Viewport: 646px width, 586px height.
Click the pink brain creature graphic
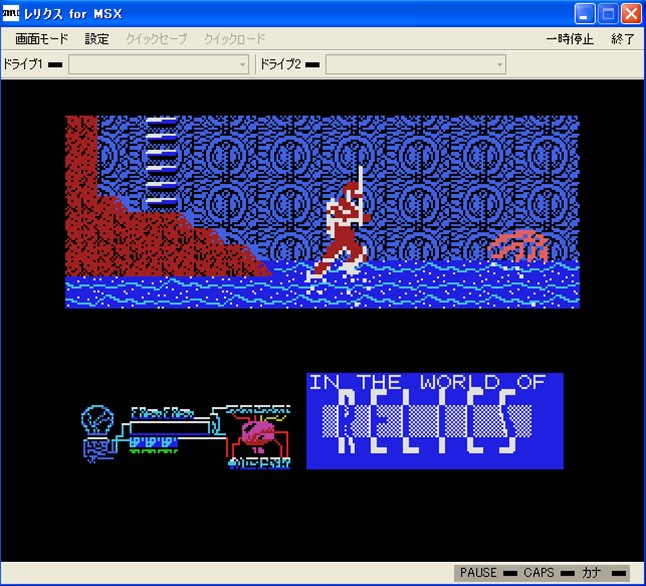258,434
